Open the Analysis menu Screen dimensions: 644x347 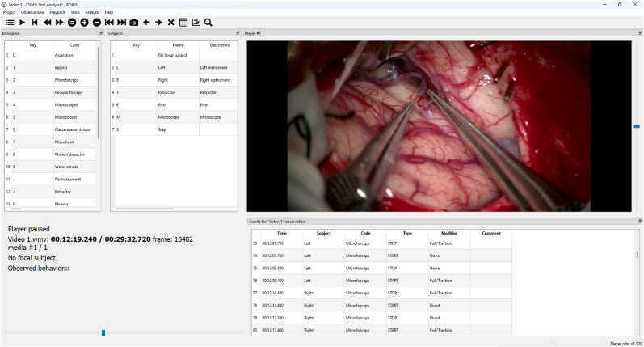[92, 12]
